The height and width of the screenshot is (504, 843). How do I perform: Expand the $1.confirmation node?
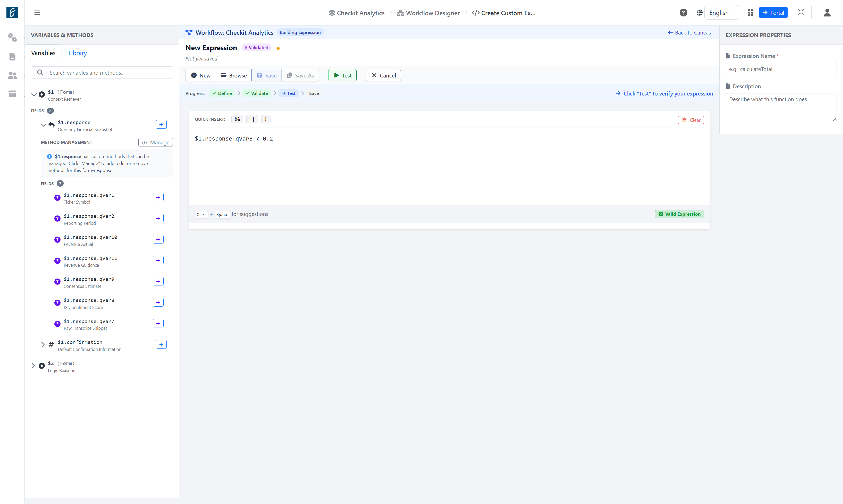[x=43, y=345]
